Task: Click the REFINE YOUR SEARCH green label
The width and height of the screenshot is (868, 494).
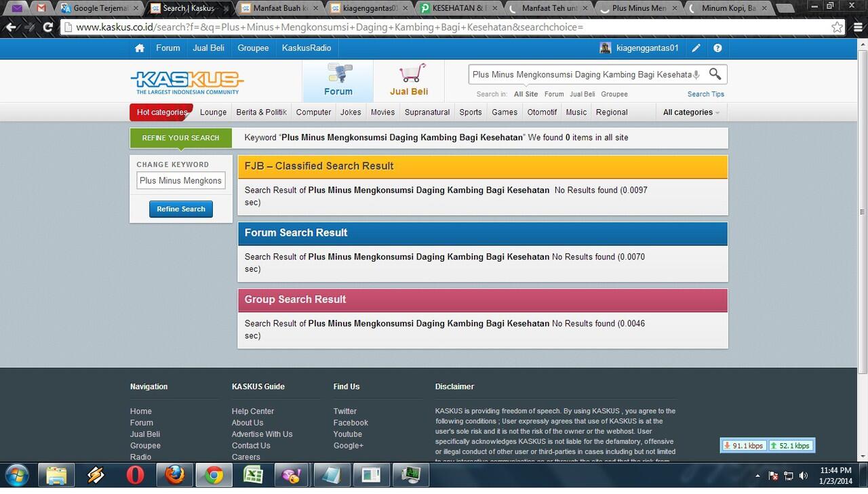Action: tap(180, 138)
